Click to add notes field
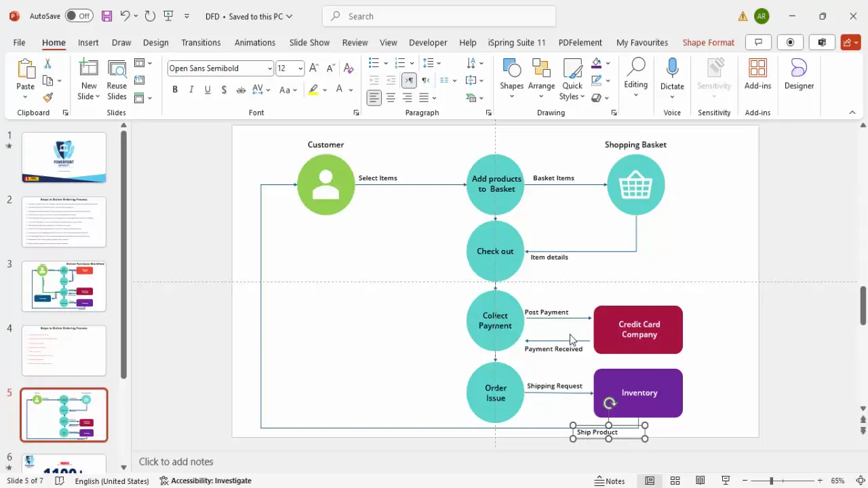This screenshot has width=868, height=488. (x=176, y=462)
